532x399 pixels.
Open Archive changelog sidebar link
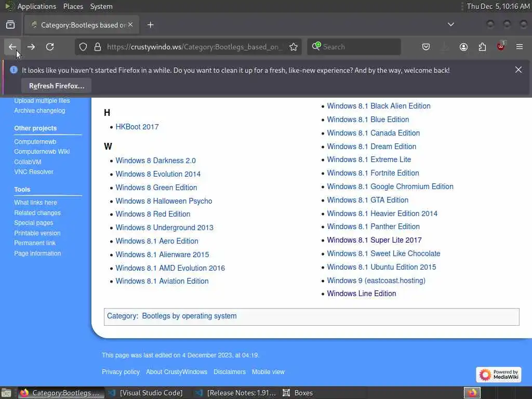pyautogui.click(x=39, y=111)
